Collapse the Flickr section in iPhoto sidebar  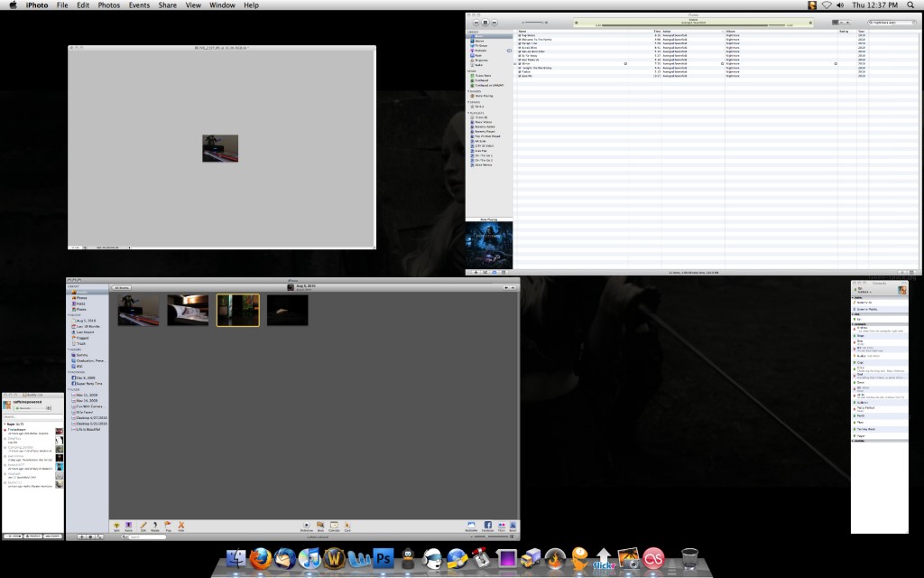pos(69,389)
